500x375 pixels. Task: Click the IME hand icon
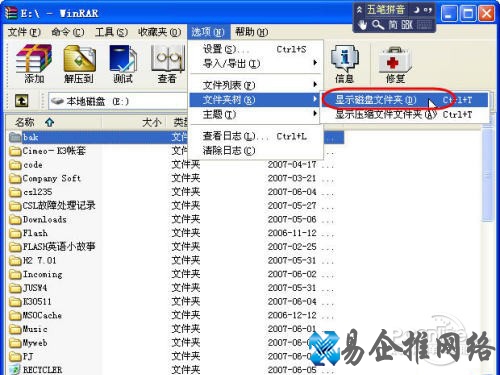tap(363, 24)
